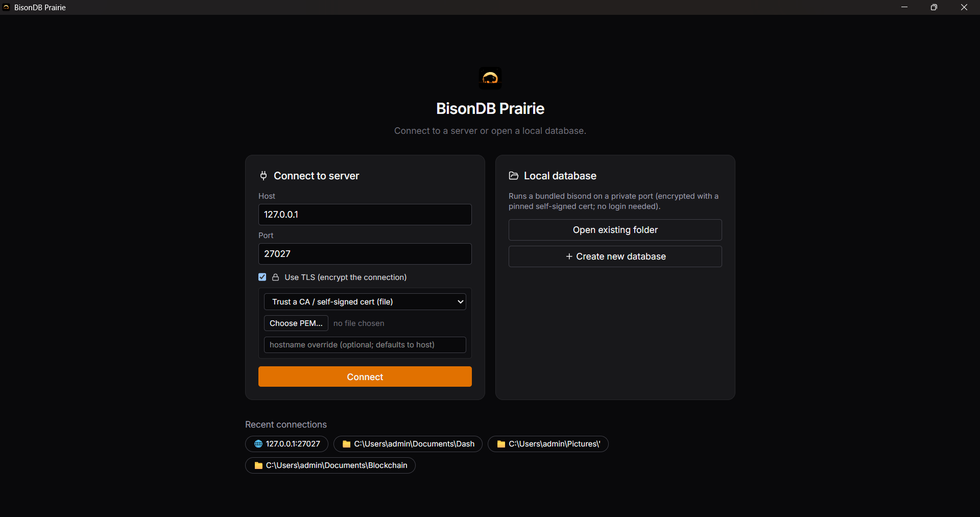This screenshot has height=517, width=980.
Task: Click the app icon in the title bar
Action: click(6, 7)
